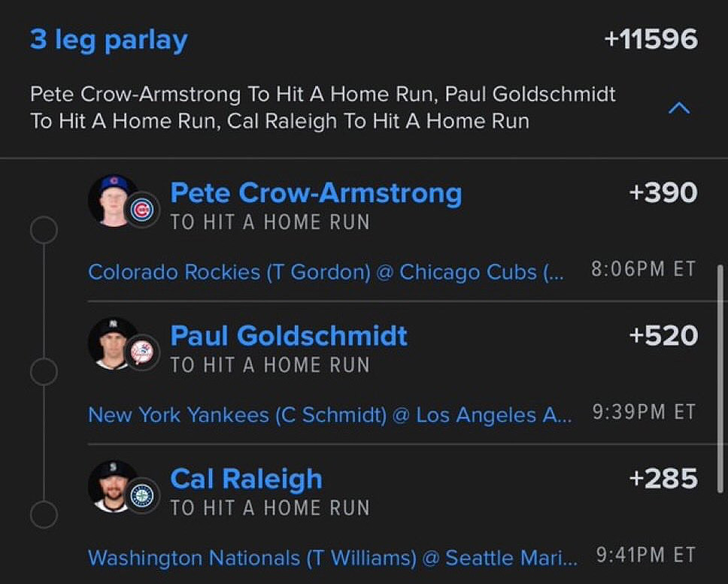Open the Paul Goldschmidt name link

289,335
